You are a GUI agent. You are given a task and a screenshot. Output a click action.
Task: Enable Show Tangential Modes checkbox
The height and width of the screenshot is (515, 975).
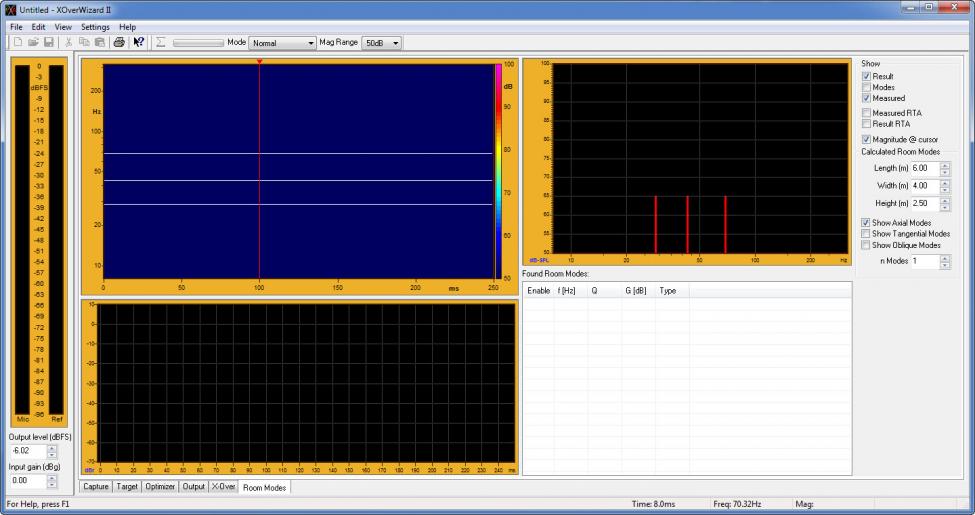(866, 234)
